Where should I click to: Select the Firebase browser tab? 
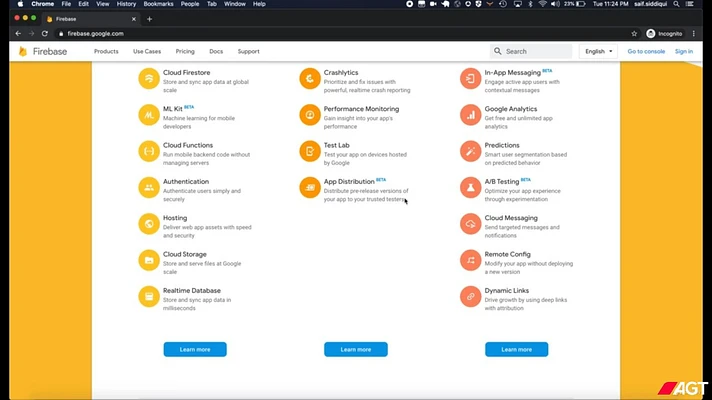[x=91, y=19]
